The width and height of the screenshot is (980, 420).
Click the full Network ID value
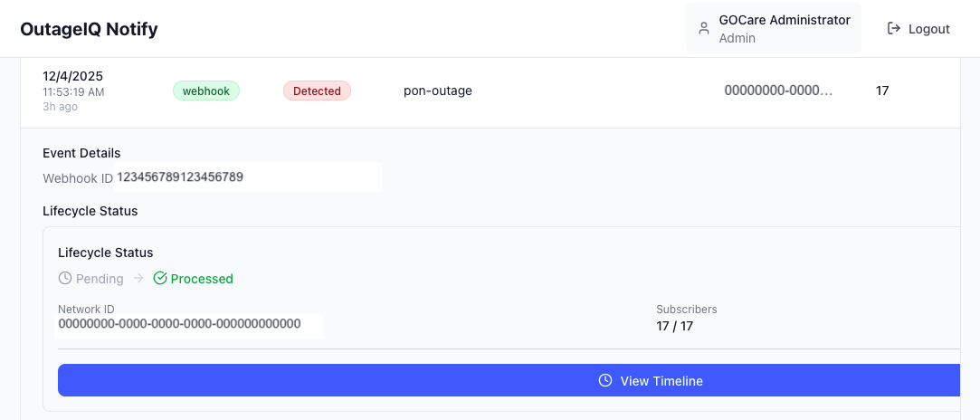click(x=180, y=323)
